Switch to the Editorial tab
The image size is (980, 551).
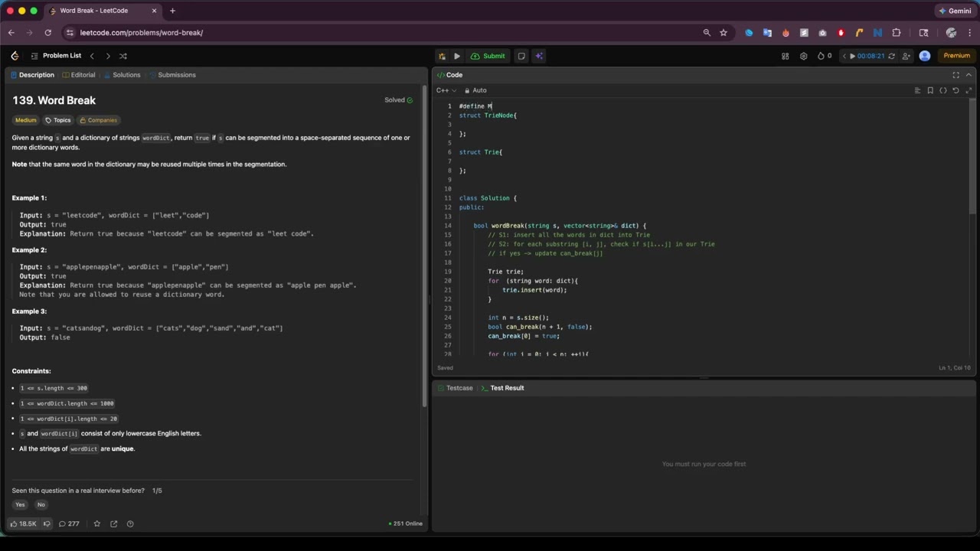78,75
